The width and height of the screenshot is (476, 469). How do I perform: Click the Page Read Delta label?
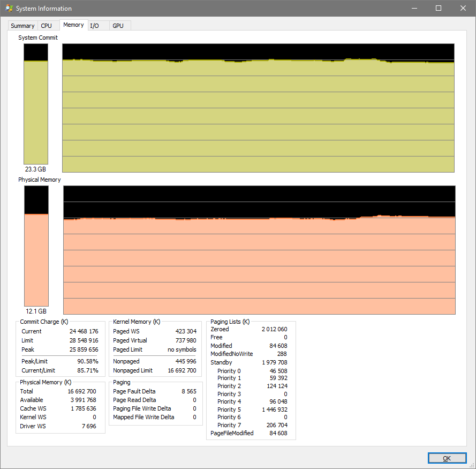(134, 400)
